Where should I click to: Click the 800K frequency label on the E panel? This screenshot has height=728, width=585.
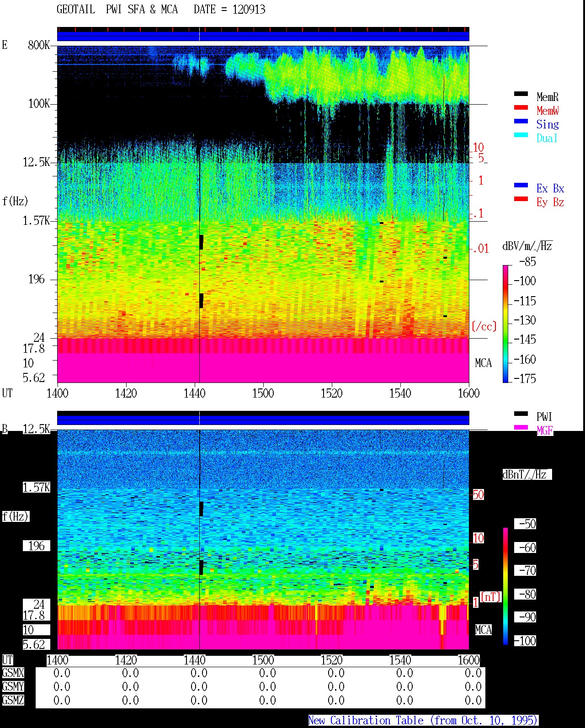click(39, 45)
